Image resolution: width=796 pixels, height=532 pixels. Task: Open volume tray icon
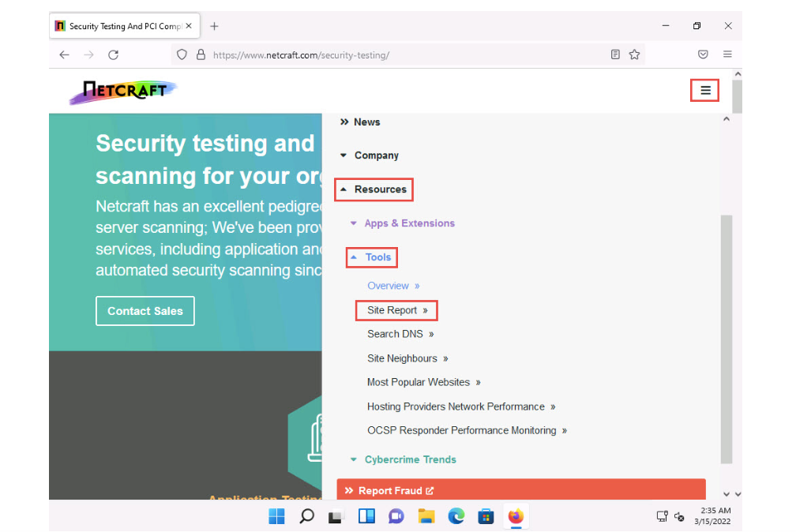[679, 516]
